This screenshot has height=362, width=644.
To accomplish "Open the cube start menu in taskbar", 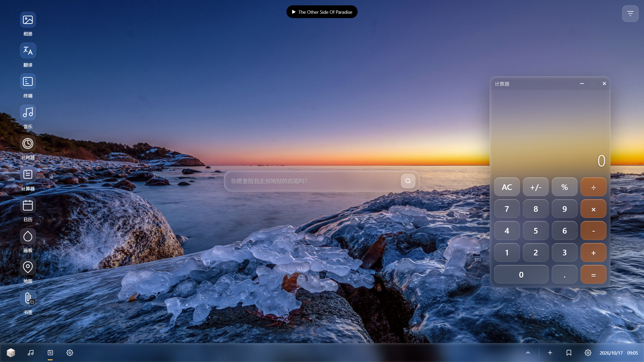I will 11,353.
